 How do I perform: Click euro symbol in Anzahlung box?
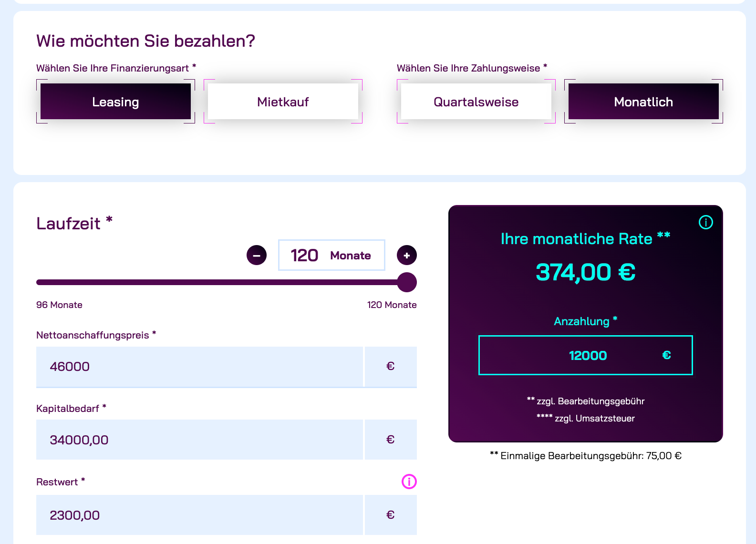[x=667, y=355]
